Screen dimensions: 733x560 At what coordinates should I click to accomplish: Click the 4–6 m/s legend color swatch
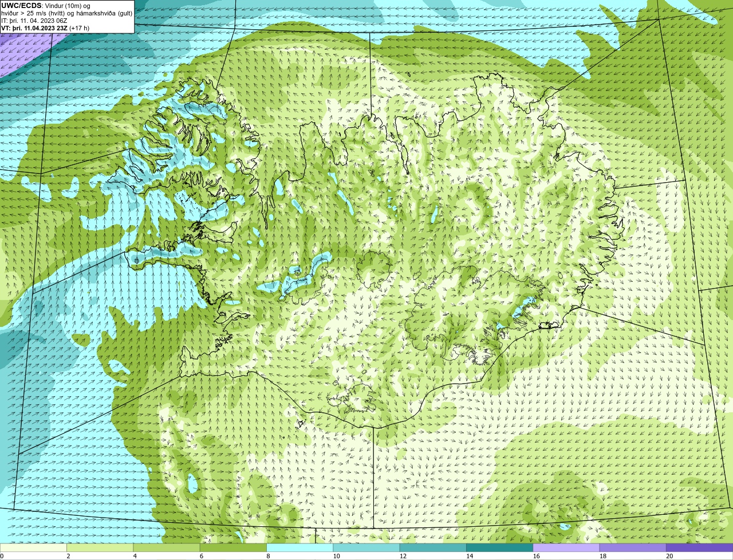click(166, 547)
